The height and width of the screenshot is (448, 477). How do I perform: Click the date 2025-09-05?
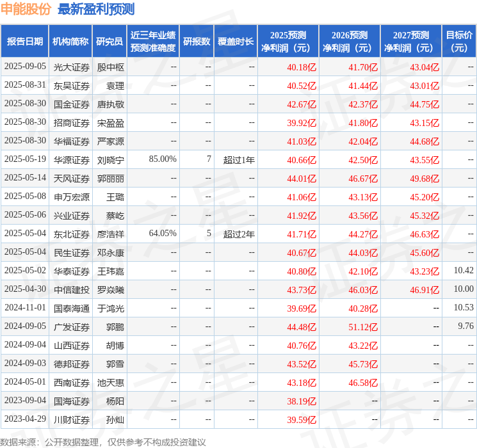(x=25, y=67)
